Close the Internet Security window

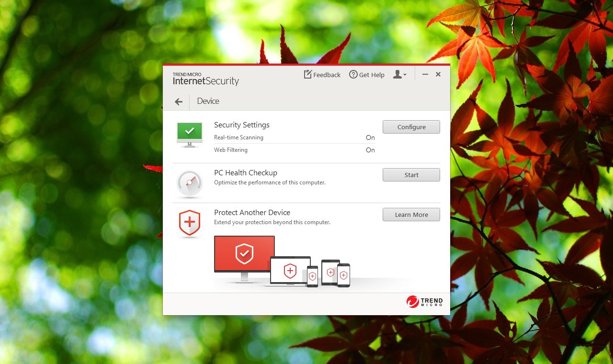tap(438, 74)
